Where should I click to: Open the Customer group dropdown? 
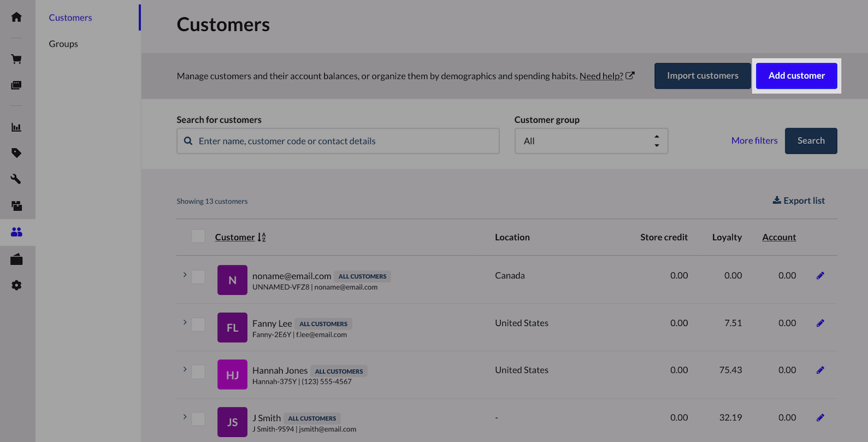[591, 141]
